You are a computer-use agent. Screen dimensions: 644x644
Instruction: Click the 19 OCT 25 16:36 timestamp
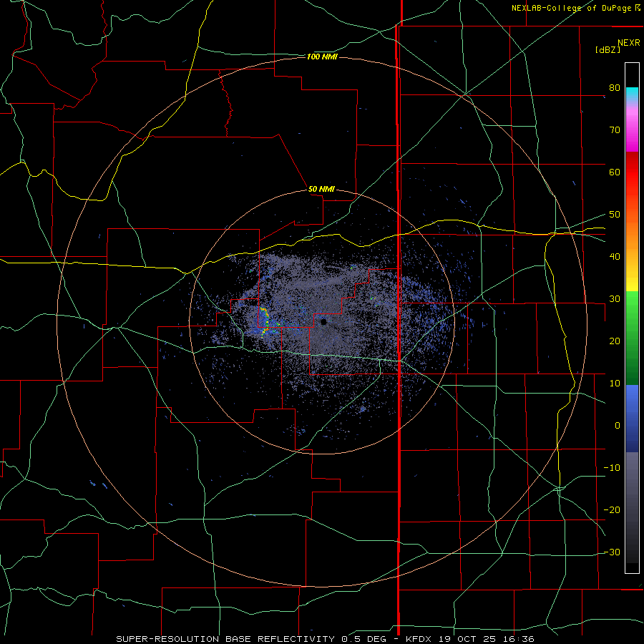pyautogui.click(x=487, y=639)
